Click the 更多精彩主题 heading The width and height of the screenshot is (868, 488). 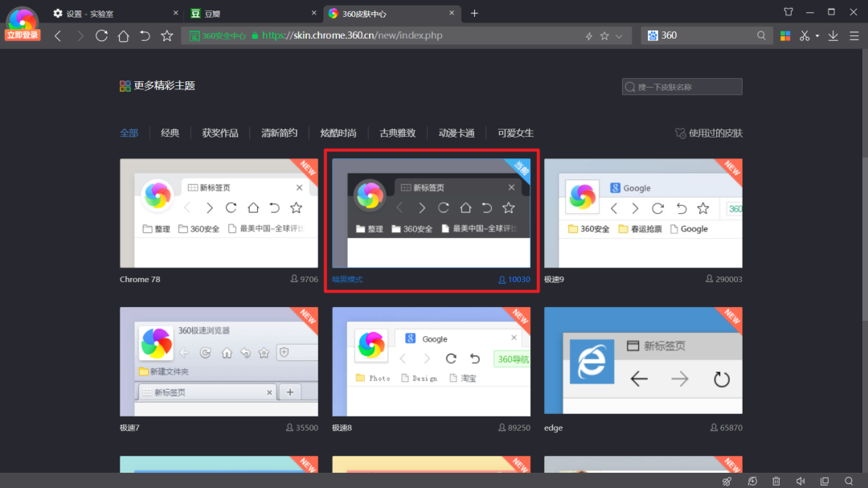point(165,86)
